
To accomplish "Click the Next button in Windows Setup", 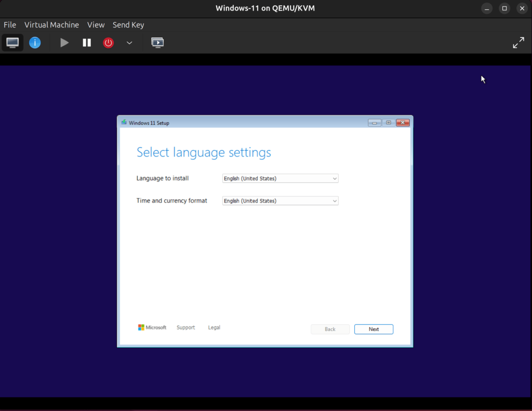I will [374, 329].
